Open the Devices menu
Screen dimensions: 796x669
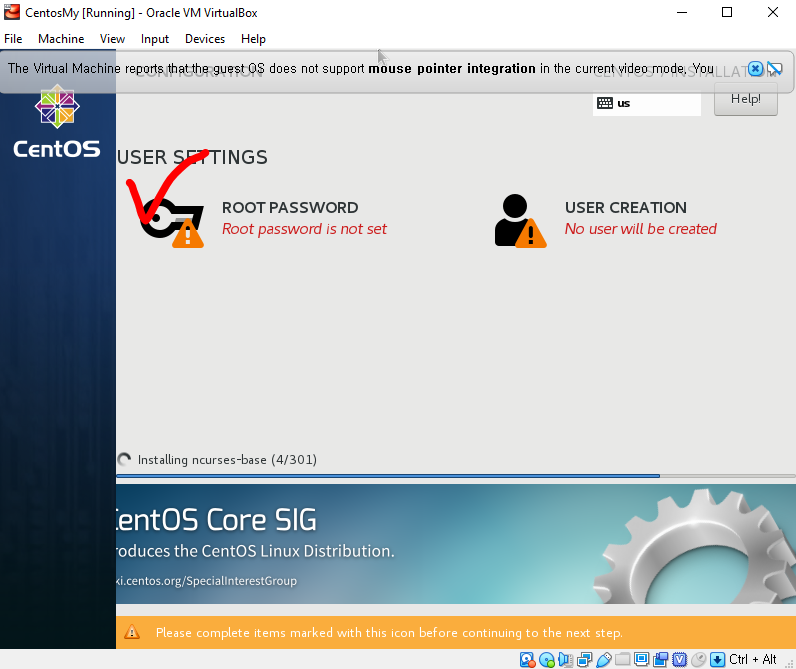pyautogui.click(x=205, y=39)
